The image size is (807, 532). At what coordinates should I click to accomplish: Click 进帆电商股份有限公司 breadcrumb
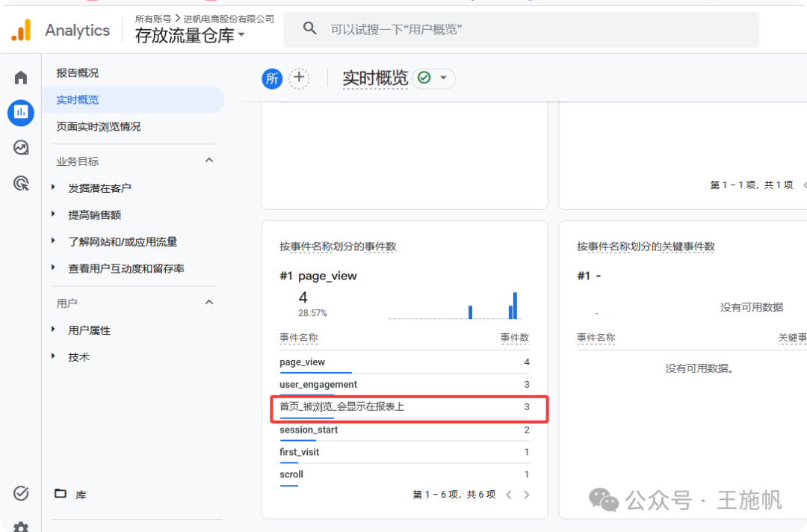pos(229,19)
